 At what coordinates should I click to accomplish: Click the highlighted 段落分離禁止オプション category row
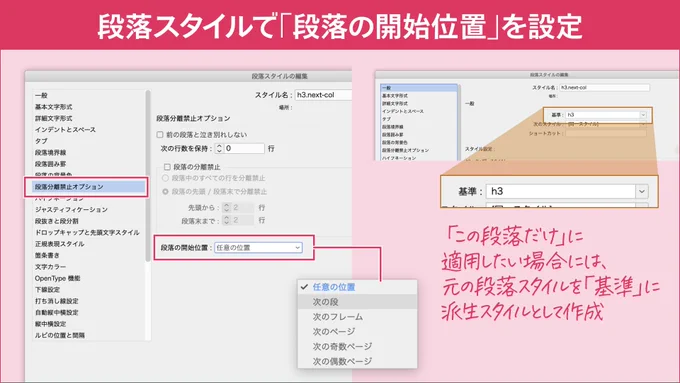88,187
